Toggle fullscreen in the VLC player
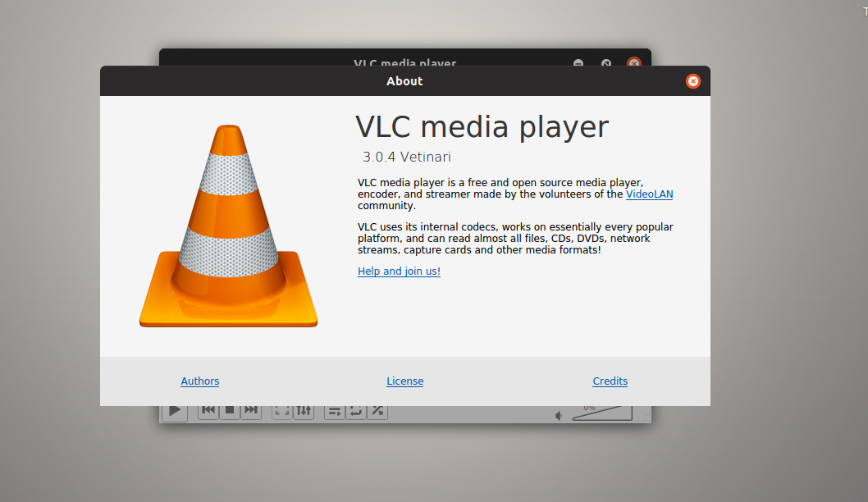 click(x=281, y=411)
